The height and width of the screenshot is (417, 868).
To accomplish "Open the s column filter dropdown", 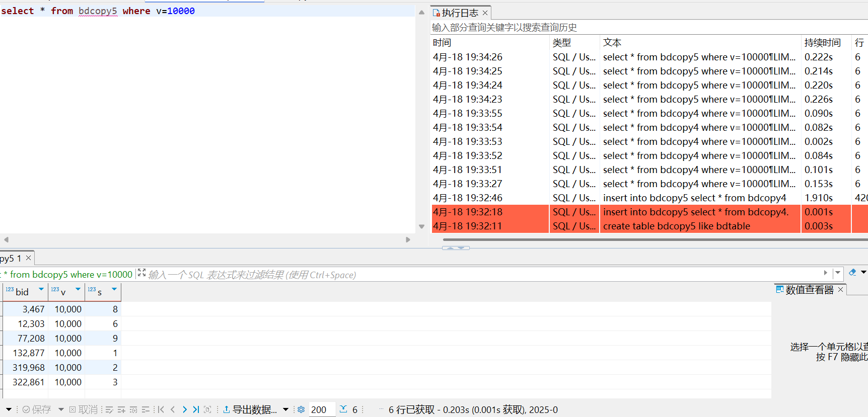I will [114, 289].
